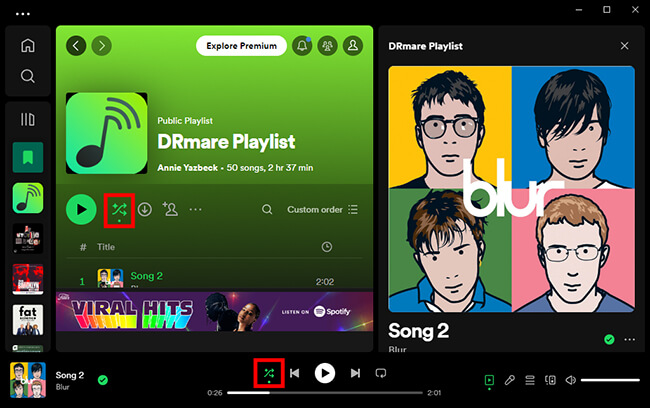Open more options for DRmare Playlist
Screen dimensions: 650x408
[x=196, y=209]
